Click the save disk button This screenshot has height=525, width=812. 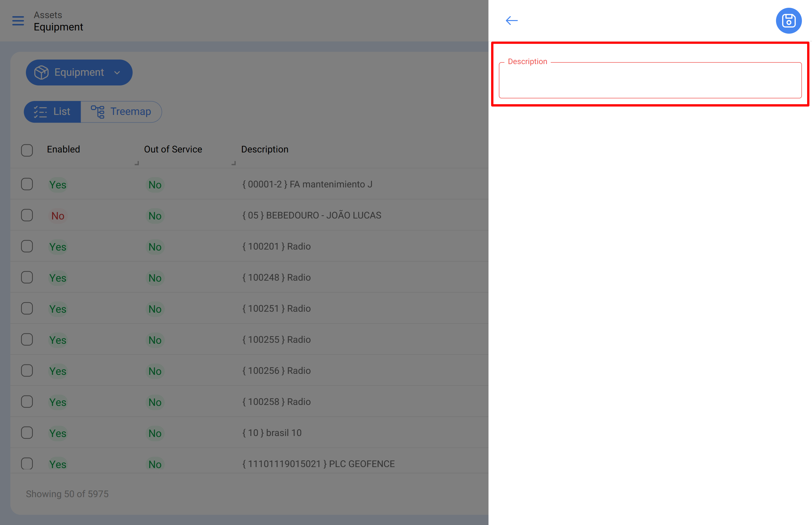788,21
